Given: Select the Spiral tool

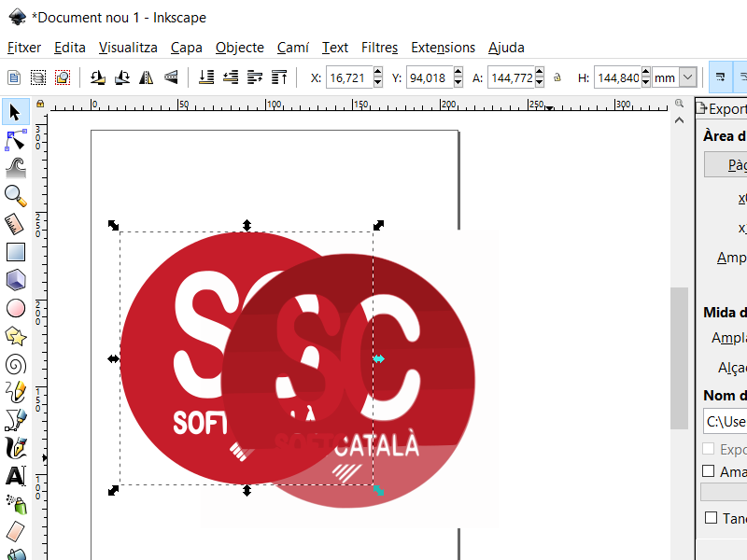Looking at the screenshot, I should tap(15, 364).
